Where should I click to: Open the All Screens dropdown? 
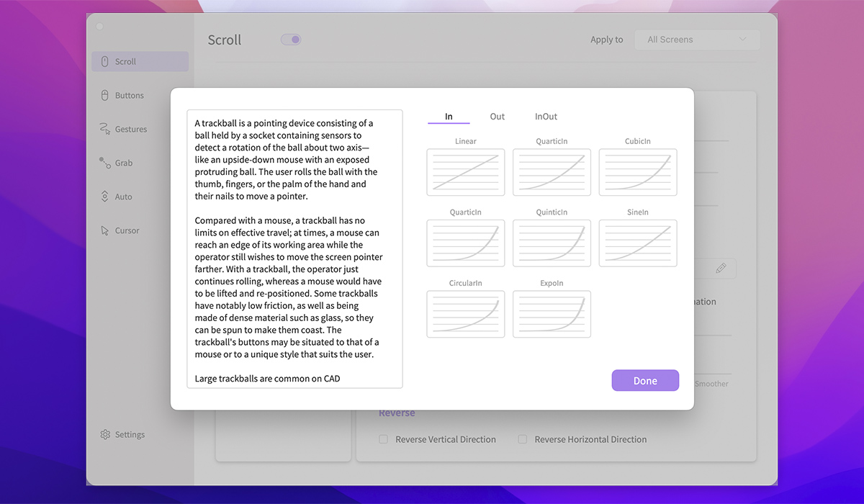click(x=696, y=40)
